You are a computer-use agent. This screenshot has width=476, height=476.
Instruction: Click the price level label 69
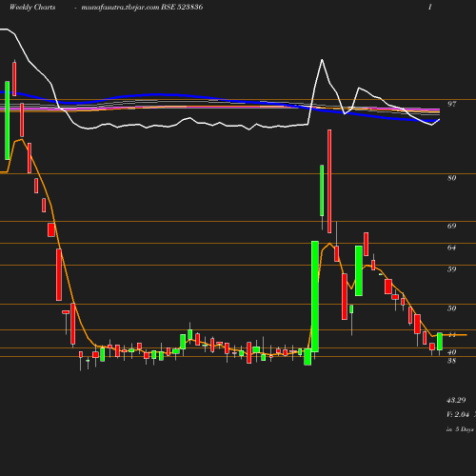point(451,226)
